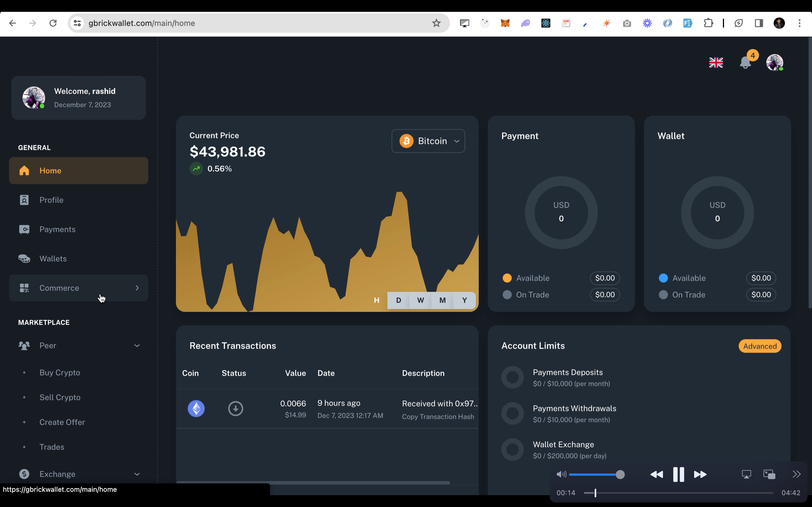The image size is (812, 507).
Task: Switch chart to Weekly view
Action: tap(420, 300)
